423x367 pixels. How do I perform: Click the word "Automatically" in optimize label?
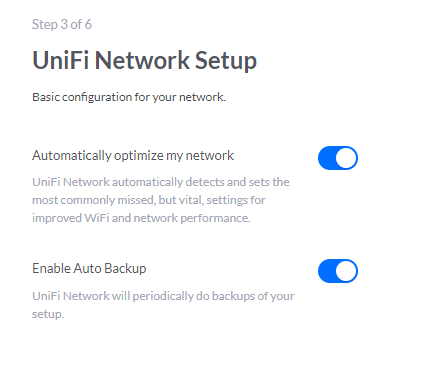(x=71, y=156)
